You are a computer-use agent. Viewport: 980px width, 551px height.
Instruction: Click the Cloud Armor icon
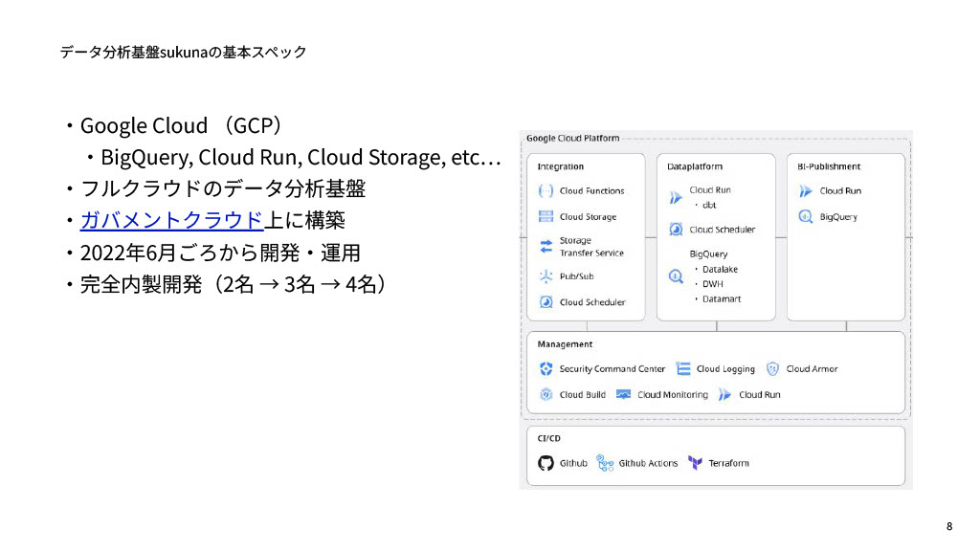click(x=773, y=369)
